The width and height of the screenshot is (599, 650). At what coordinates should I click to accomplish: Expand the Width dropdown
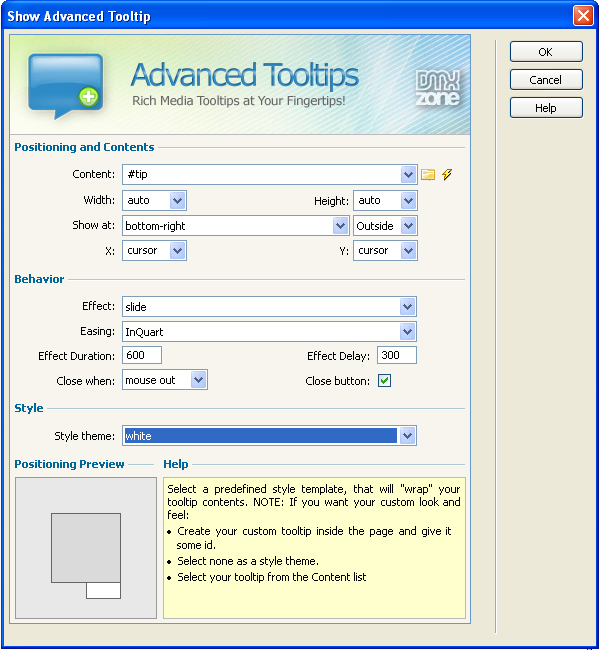click(177, 201)
